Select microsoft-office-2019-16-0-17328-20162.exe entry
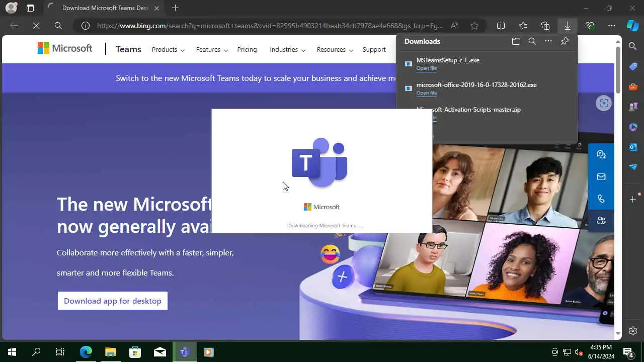644x362 pixels. 487,88
